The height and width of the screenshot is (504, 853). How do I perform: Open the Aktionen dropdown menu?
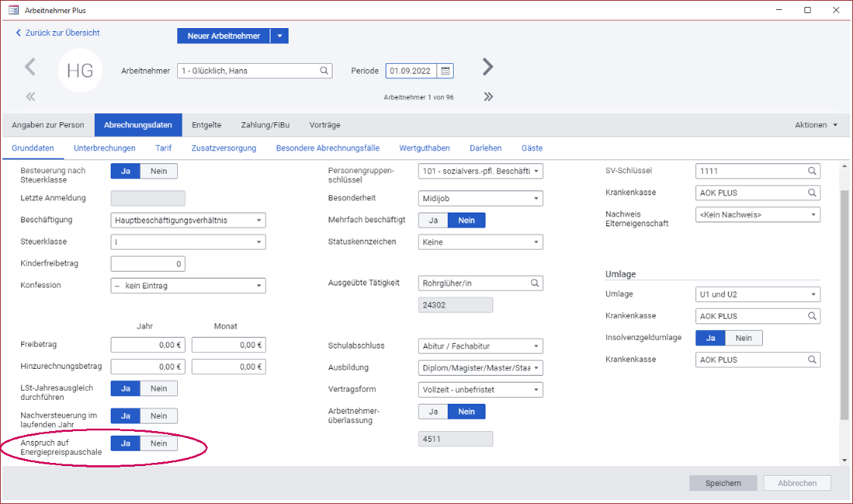tap(816, 125)
